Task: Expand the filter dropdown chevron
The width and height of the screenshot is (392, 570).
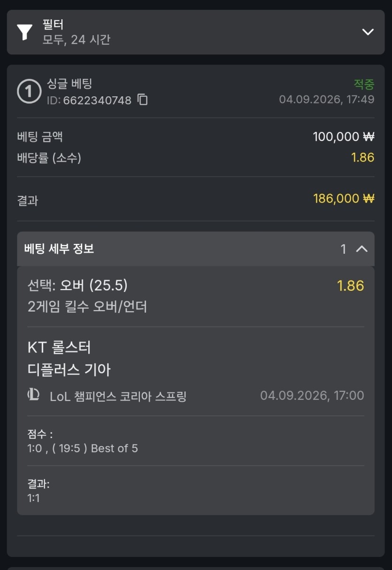Action: [x=368, y=32]
